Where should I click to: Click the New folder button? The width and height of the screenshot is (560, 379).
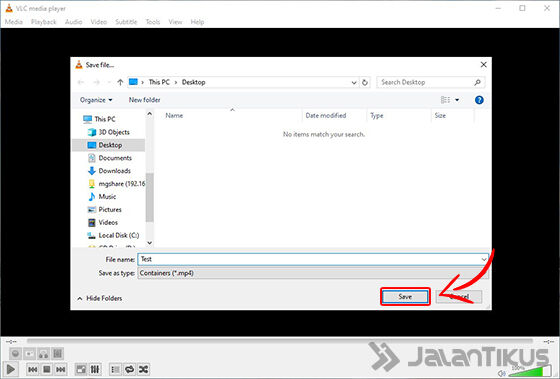coord(144,100)
